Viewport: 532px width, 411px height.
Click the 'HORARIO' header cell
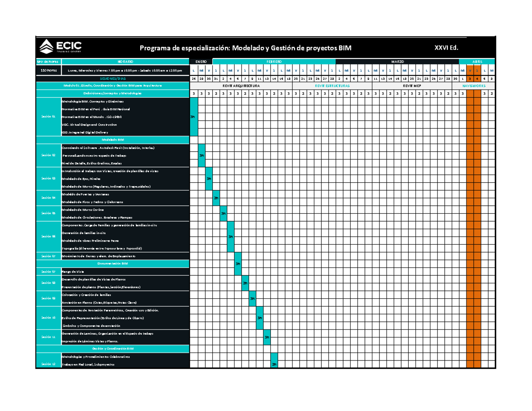coord(125,62)
